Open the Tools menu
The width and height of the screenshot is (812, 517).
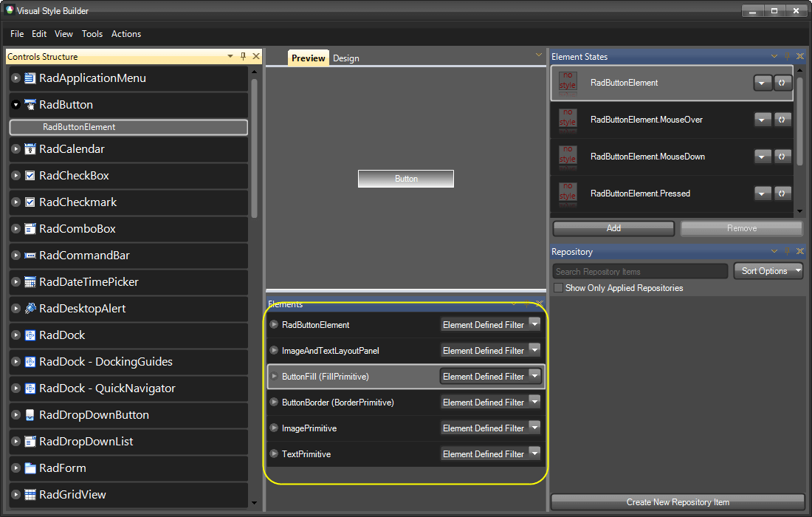92,34
